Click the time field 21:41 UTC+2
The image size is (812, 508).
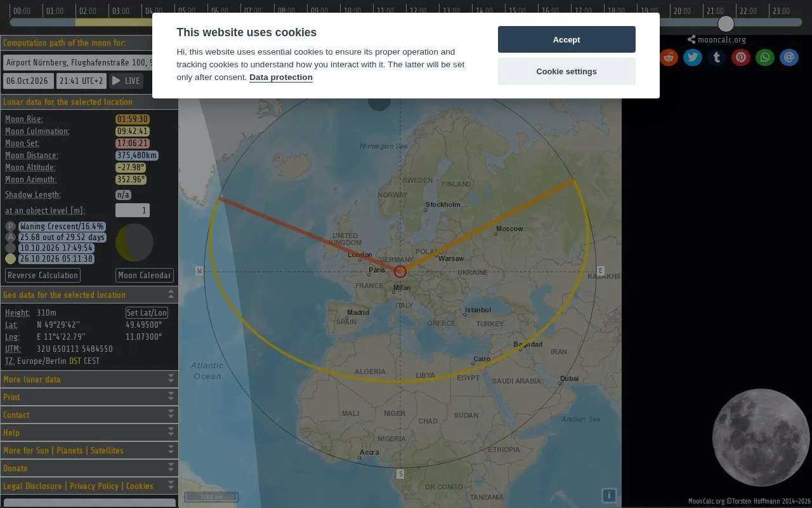[81, 81]
